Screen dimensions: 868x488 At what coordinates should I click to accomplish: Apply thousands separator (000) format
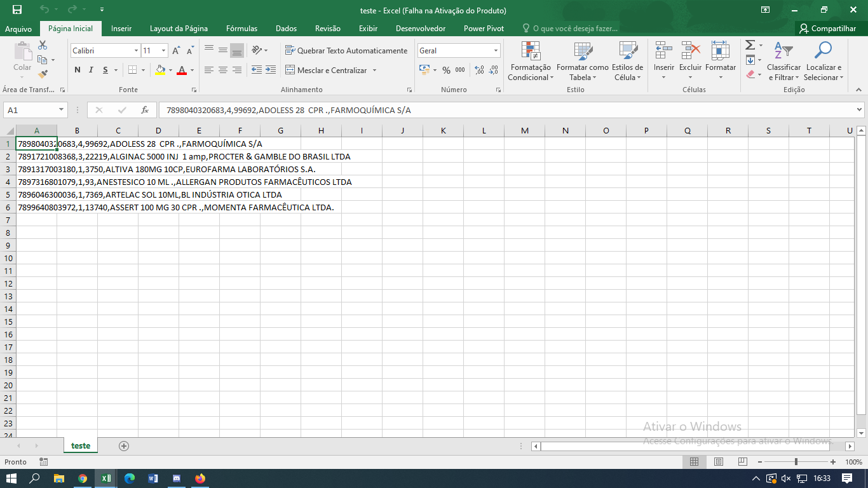(x=460, y=70)
